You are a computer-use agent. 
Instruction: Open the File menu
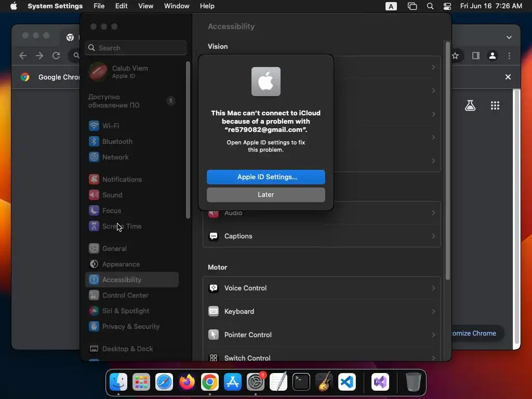99,6
